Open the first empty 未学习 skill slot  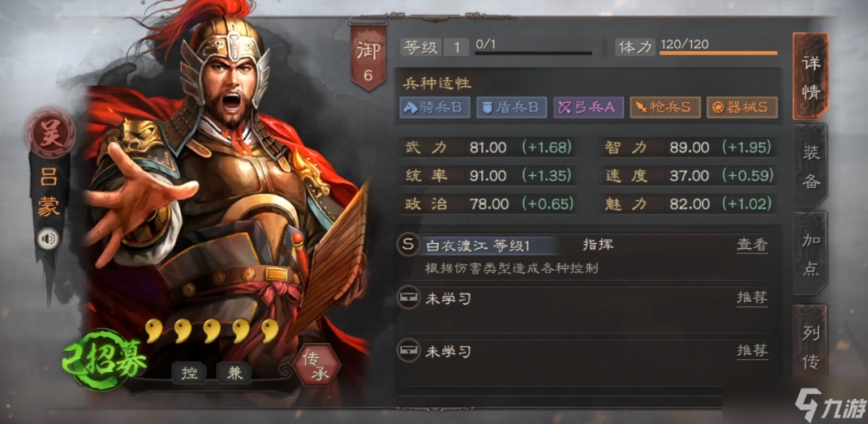pyautogui.click(x=588, y=308)
